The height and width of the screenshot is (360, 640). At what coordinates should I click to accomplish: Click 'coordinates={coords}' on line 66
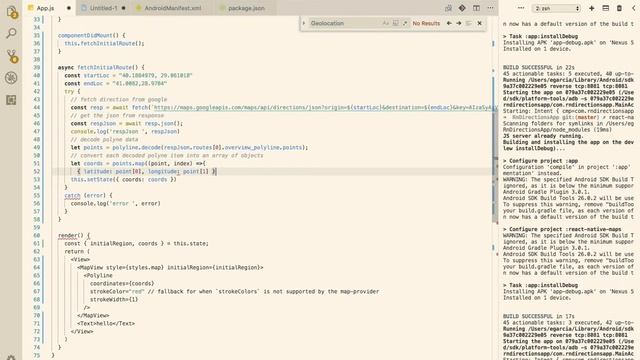(x=122, y=284)
